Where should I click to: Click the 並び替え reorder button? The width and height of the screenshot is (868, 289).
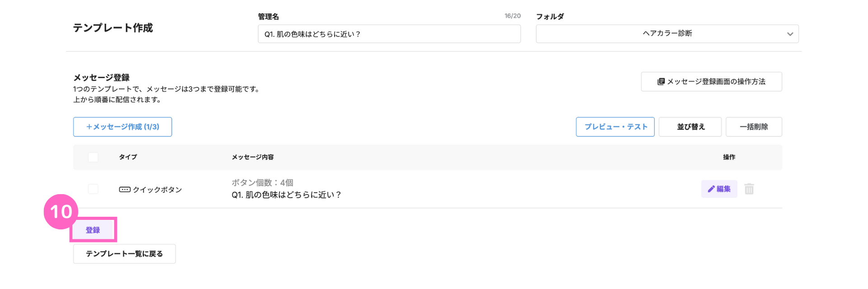[x=690, y=127]
